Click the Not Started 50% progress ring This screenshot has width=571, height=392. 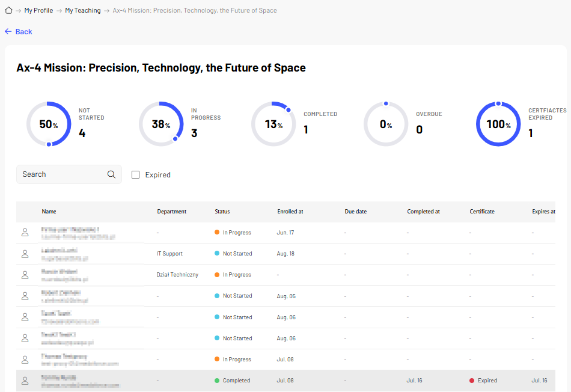pyautogui.click(x=49, y=124)
